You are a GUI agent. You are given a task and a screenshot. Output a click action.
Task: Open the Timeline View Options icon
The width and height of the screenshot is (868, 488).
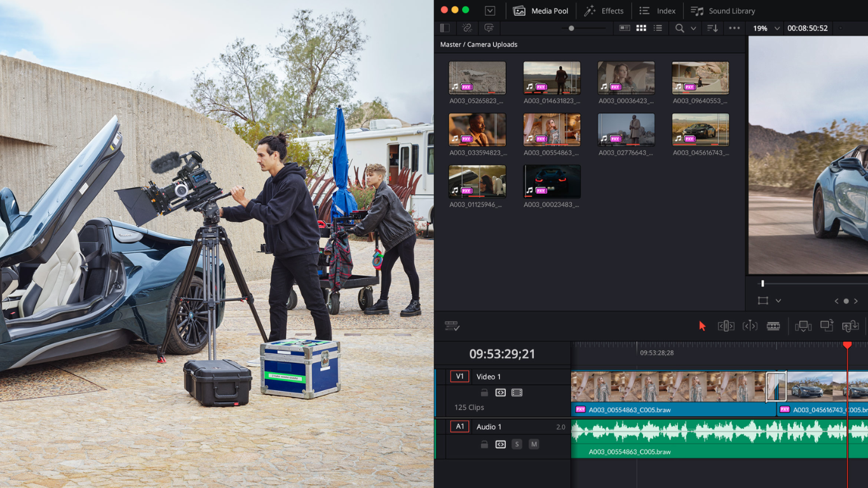pyautogui.click(x=452, y=326)
